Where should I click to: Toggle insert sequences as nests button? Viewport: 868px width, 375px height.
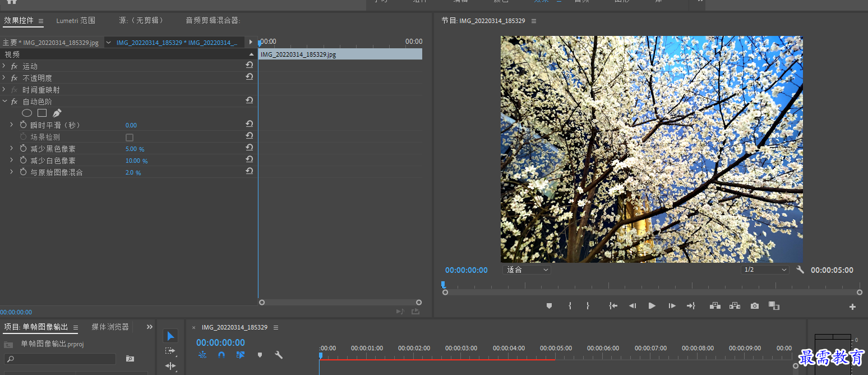point(202,355)
